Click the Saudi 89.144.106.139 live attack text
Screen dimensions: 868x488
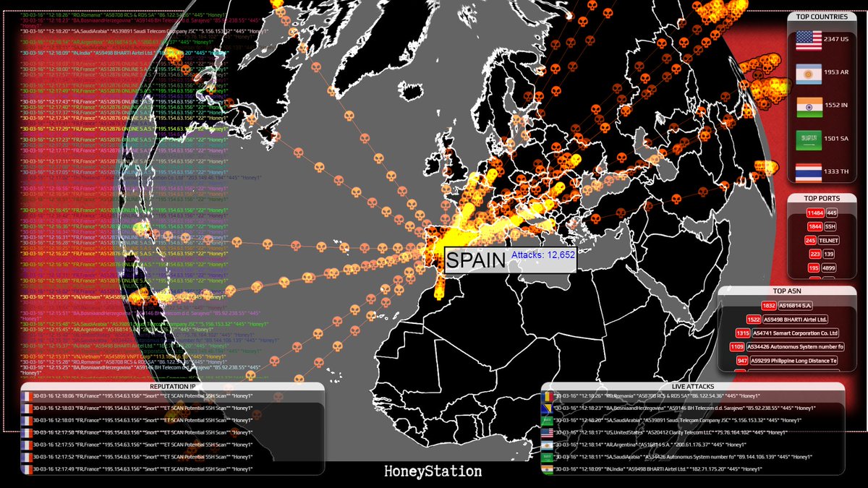click(684, 458)
